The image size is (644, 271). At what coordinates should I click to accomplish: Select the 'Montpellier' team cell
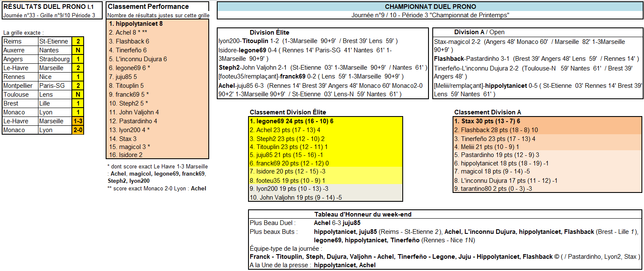[19, 86]
